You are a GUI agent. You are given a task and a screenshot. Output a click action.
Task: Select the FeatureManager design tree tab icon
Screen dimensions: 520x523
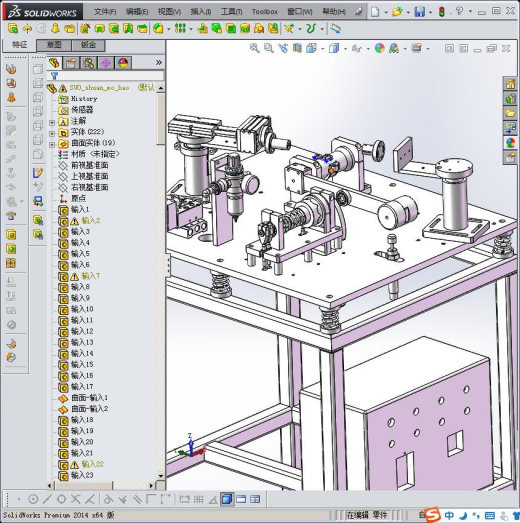[55, 63]
